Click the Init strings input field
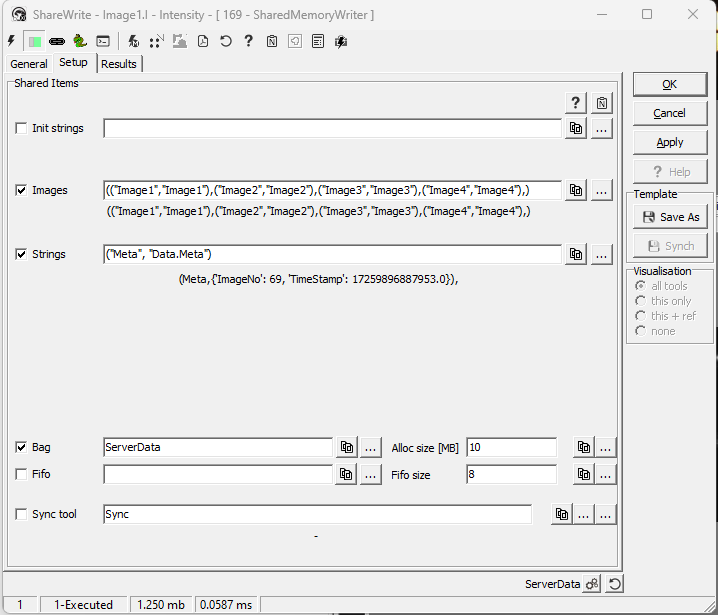 pos(332,128)
